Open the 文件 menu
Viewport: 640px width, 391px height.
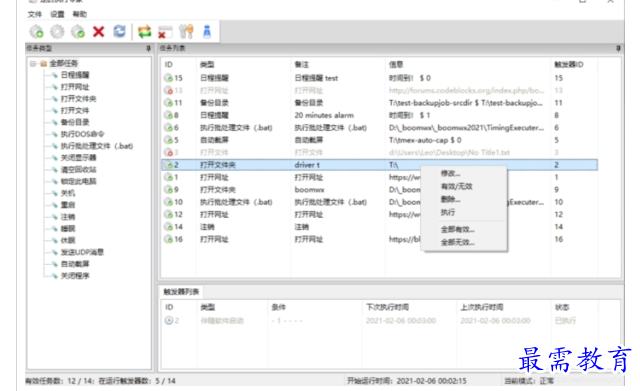click(35, 14)
